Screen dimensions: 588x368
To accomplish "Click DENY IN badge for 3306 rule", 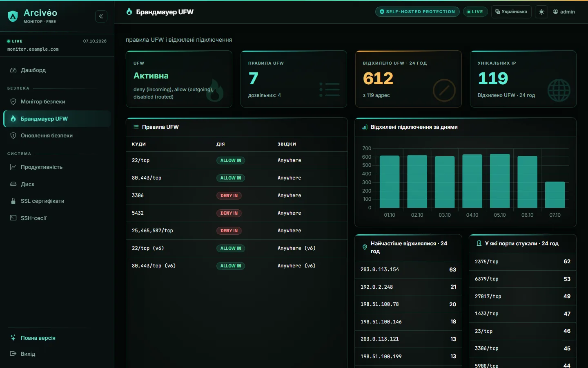I will (229, 195).
